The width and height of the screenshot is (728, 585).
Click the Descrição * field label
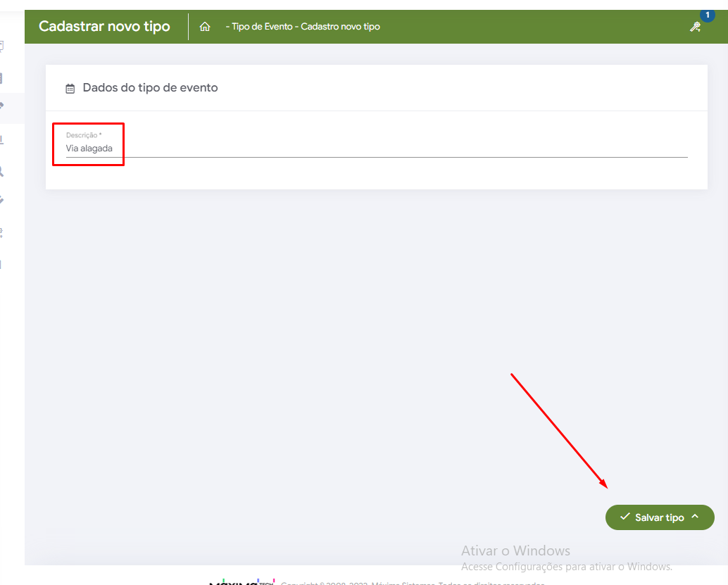[x=84, y=135]
